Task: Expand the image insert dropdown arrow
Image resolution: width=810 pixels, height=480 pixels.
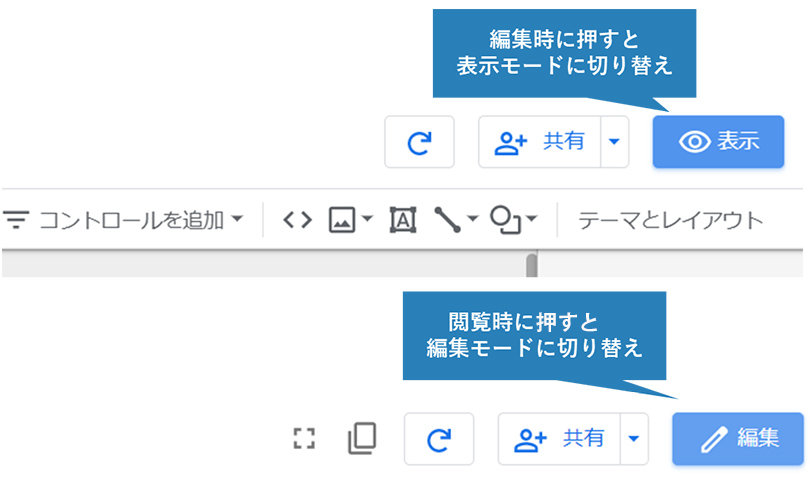Action: click(367, 219)
